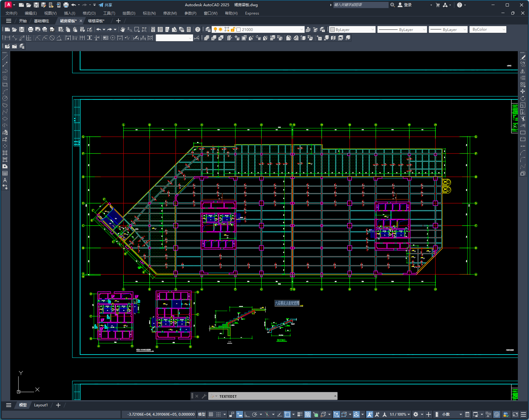Click the 共享 share button
Viewport: 529px width, 420px height.
(x=105, y=5)
